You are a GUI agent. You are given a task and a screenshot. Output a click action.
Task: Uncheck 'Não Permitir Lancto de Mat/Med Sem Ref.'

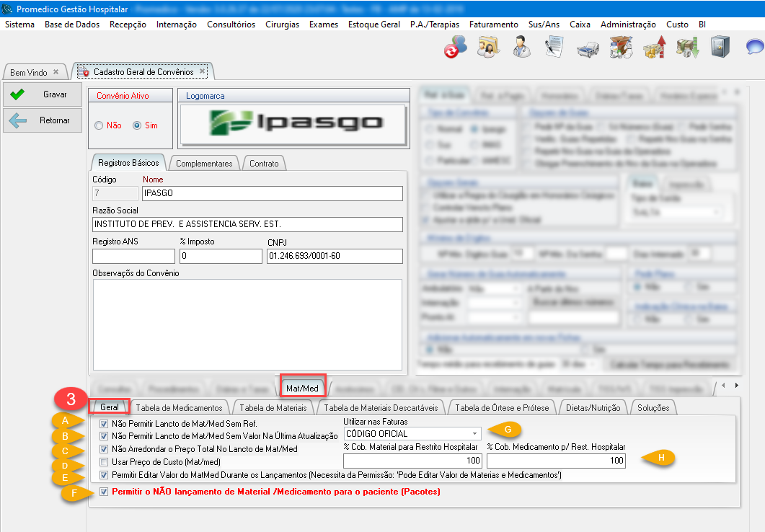[105, 424]
